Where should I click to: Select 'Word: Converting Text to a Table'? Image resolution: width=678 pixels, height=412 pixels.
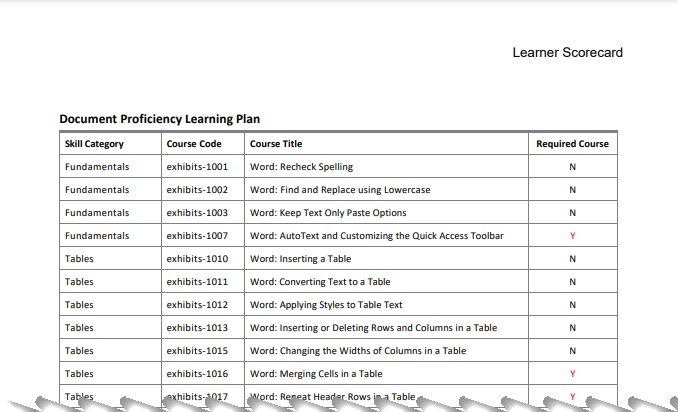(320, 281)
